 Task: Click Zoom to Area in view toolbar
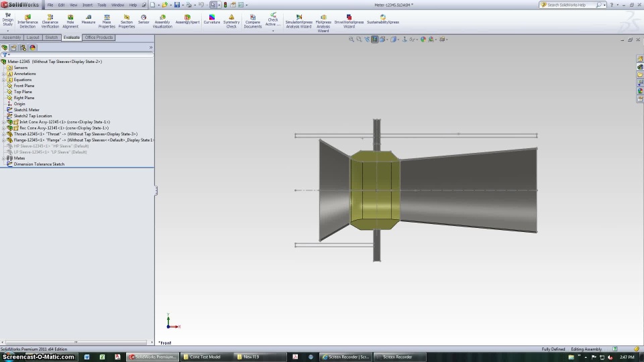pos(359,40)
